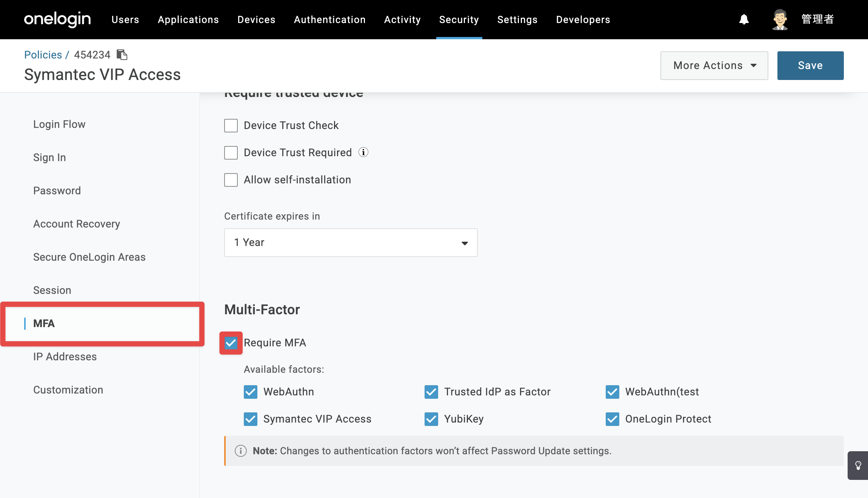Open the notifications bell
Viewport: 868px width, 498px height.
pyautogui.click(x=744, y=19)
